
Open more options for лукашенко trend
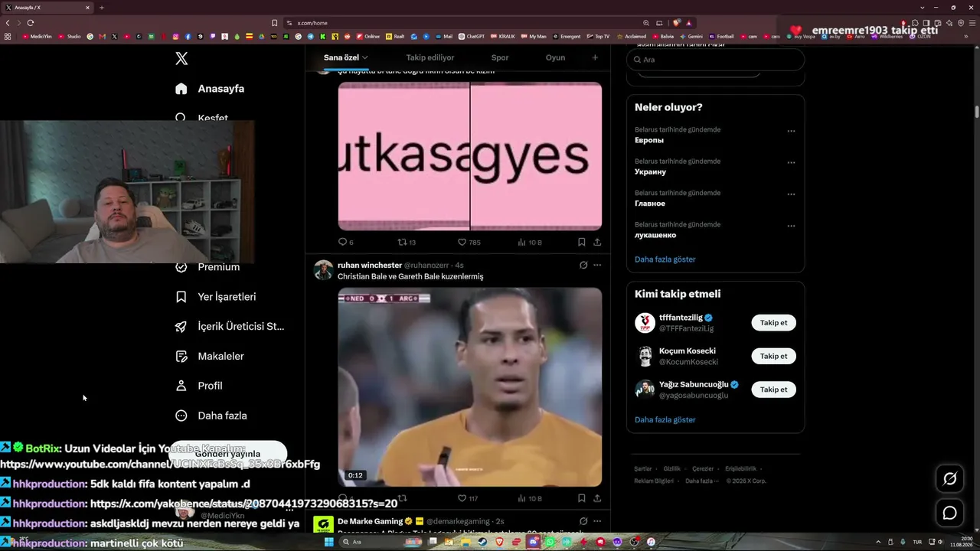tap(791, 226)
